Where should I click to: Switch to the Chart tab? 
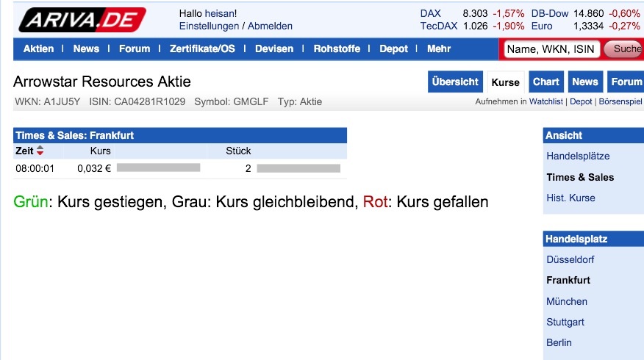(545, 82)
